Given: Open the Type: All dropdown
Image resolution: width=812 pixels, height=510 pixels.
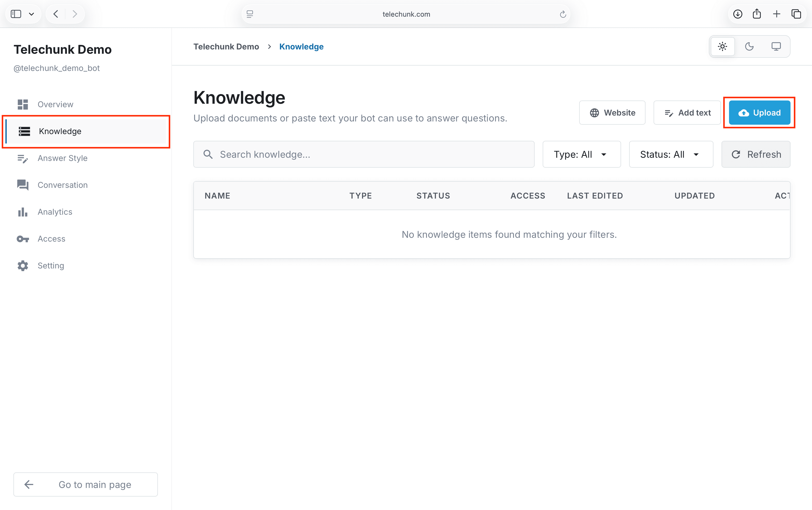Looking at the screenshot, I should tap(581, 154).
